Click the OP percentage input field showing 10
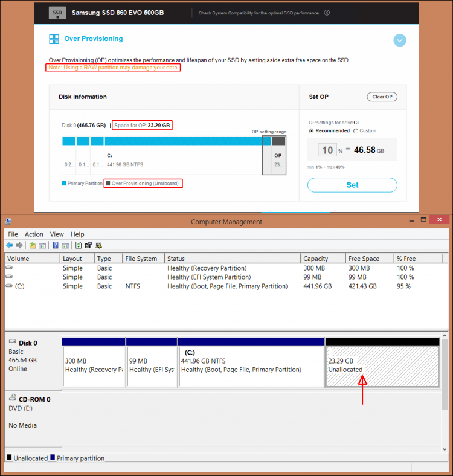The height and width of the screenshot is (476, 453). [327, 150]
